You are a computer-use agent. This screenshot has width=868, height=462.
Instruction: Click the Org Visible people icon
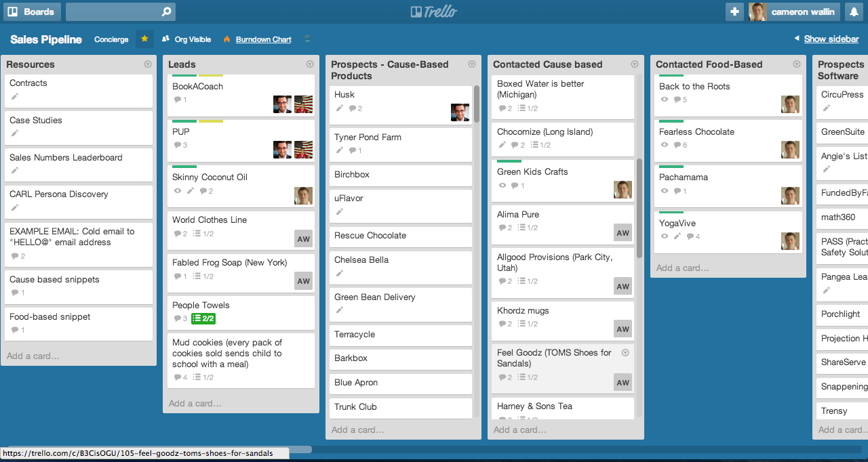pos(165,39)
